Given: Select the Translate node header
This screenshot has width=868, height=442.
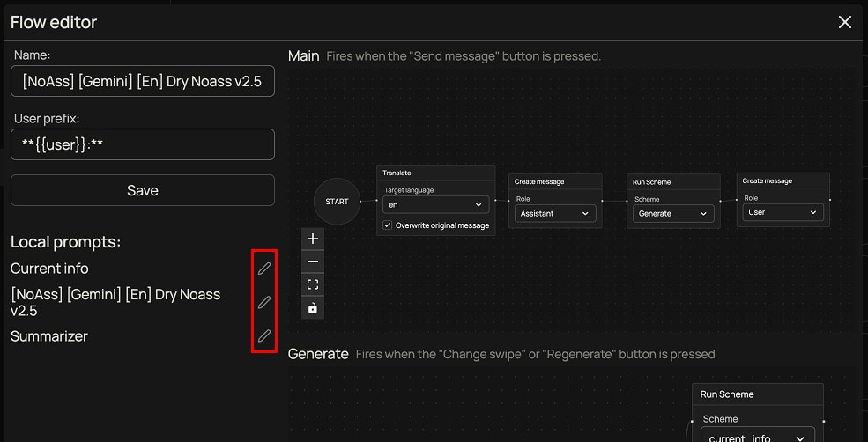Looking at the screenshot, I should [435, 173].
